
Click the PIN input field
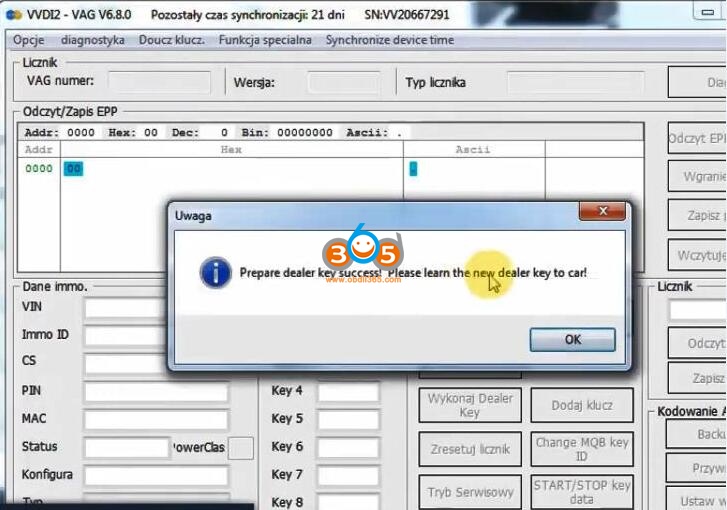tap(156, 392)
